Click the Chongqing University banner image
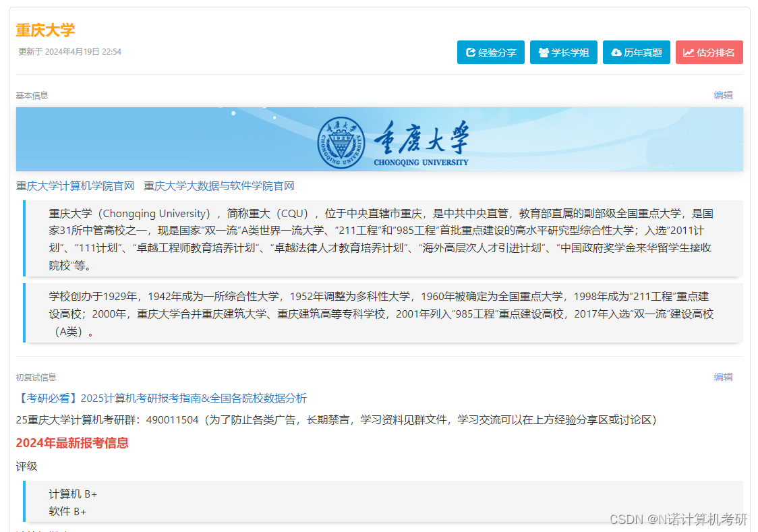The image size is (758, 532). 380,139
